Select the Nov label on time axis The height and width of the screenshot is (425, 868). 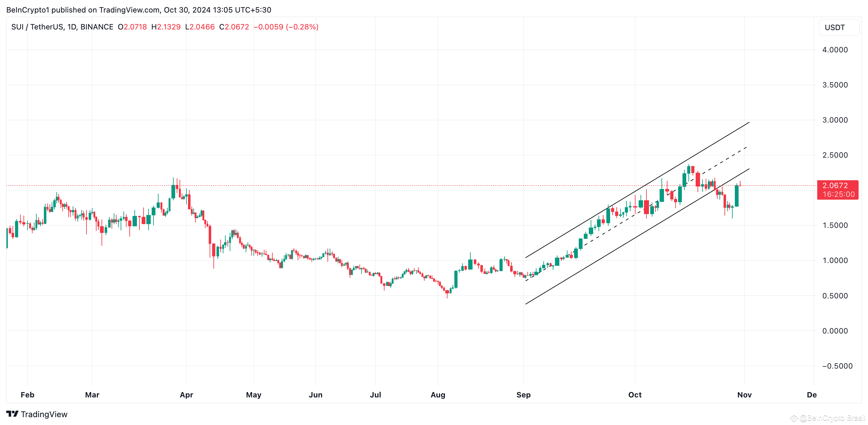tap(744, 395)
